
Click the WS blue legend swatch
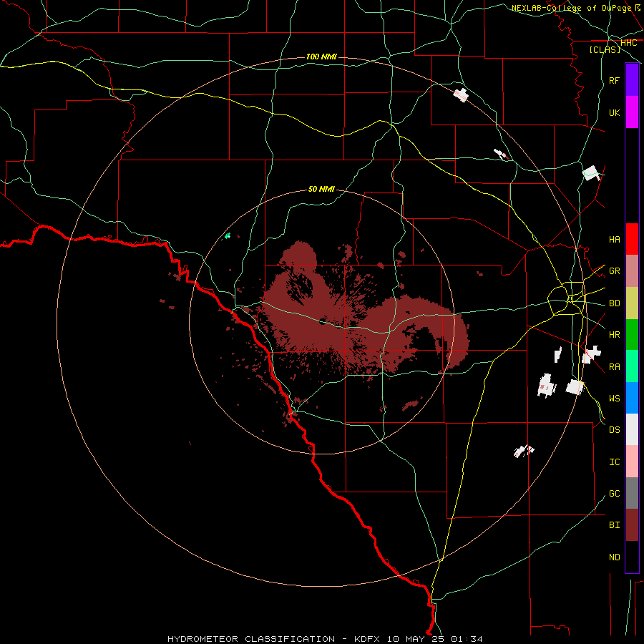[x=632, y=398]
